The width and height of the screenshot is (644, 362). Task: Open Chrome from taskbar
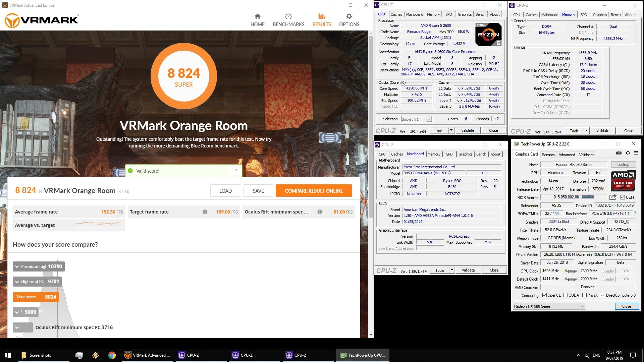point(112,355)
